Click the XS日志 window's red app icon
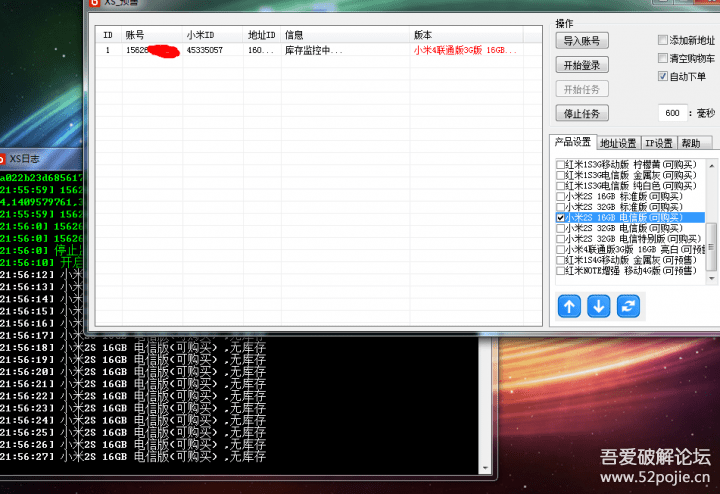The width and height of the screenshot is (720, 494). tap(4, 158)
